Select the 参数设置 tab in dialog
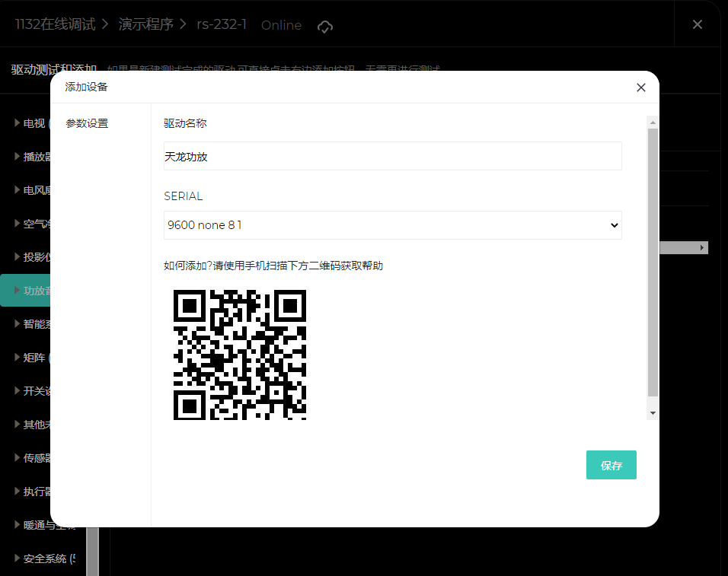 [87, 123]
